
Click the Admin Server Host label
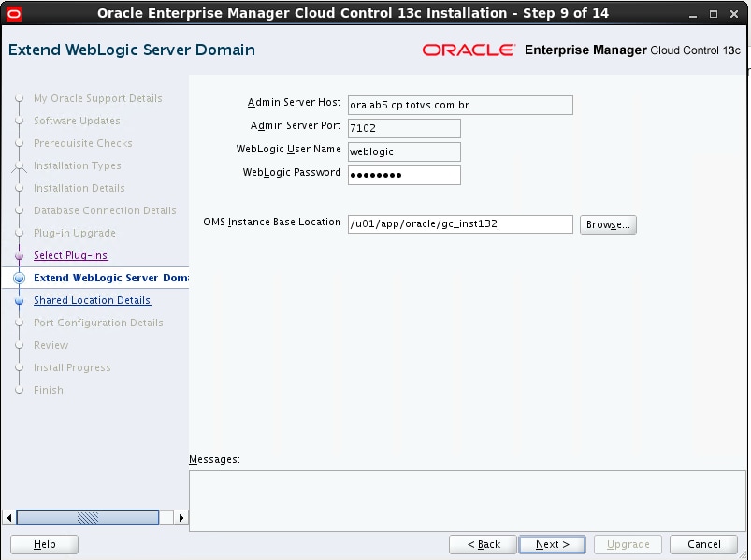tap(294, 103)
